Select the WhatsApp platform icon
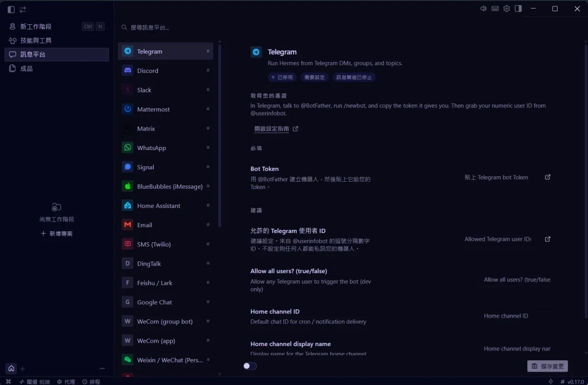 coord(128,148)
